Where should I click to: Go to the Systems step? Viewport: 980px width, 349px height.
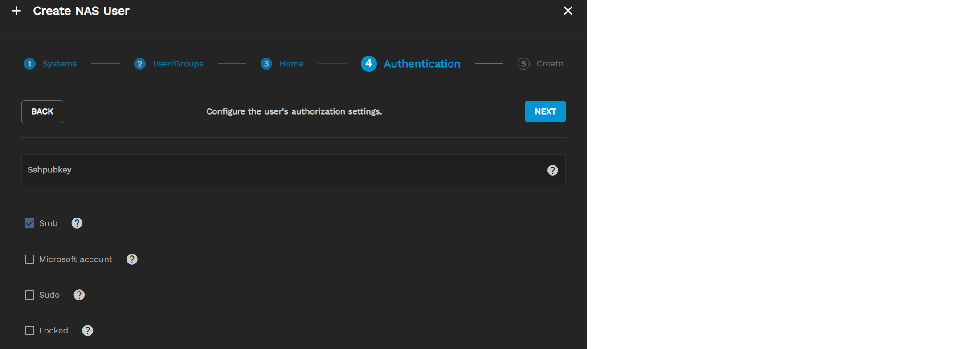[59, 64]
